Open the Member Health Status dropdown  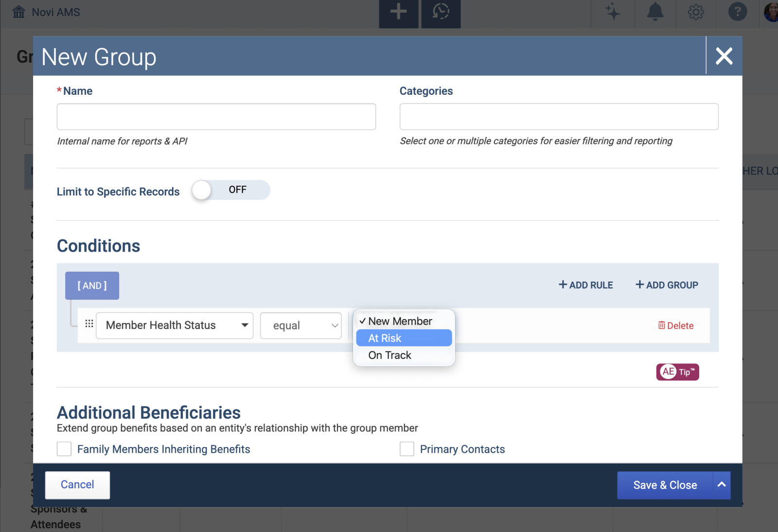point(174,326)
